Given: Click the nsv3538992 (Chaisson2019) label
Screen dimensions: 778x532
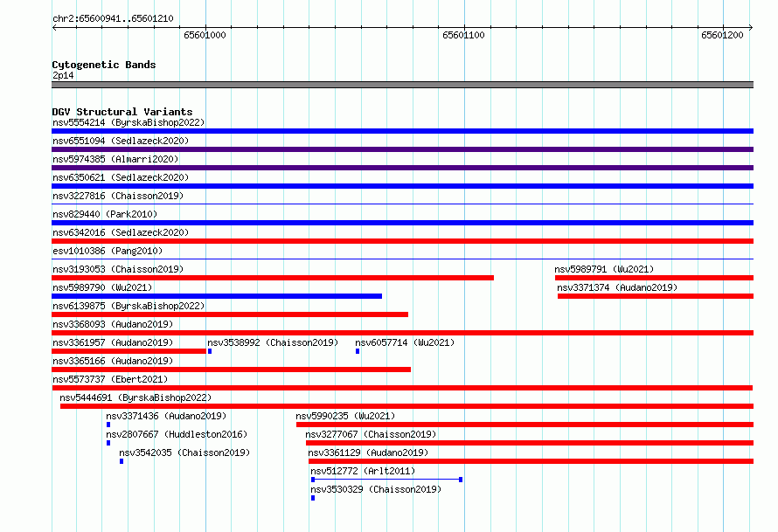Looking at the screenshot, I should point(273,342).
